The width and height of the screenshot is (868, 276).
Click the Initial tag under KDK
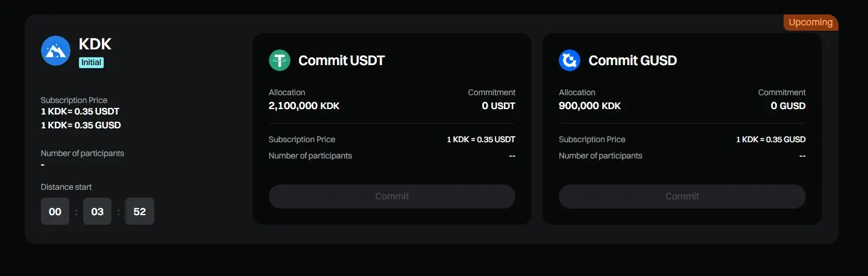pyautogui.click(x=91, y=62)
